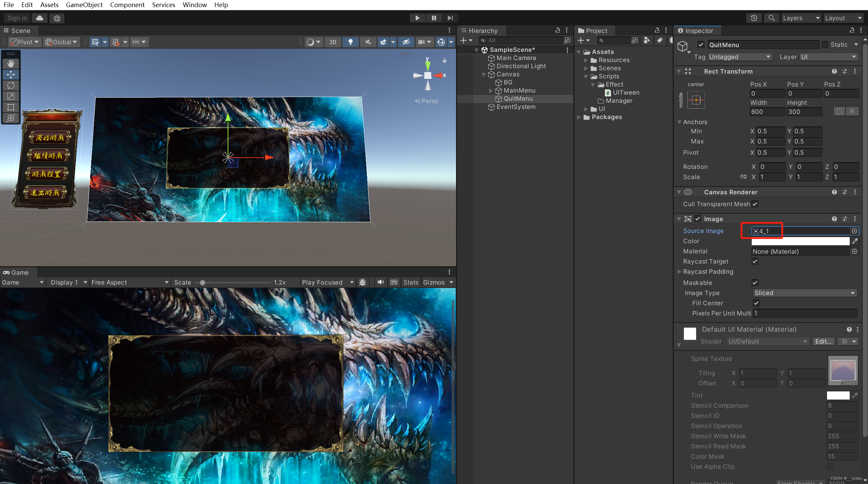Image resolution: width=868 pixels, height=484 pixels.
Task: Click the Game view debug bug icon
Action: (x=362, y=282)
